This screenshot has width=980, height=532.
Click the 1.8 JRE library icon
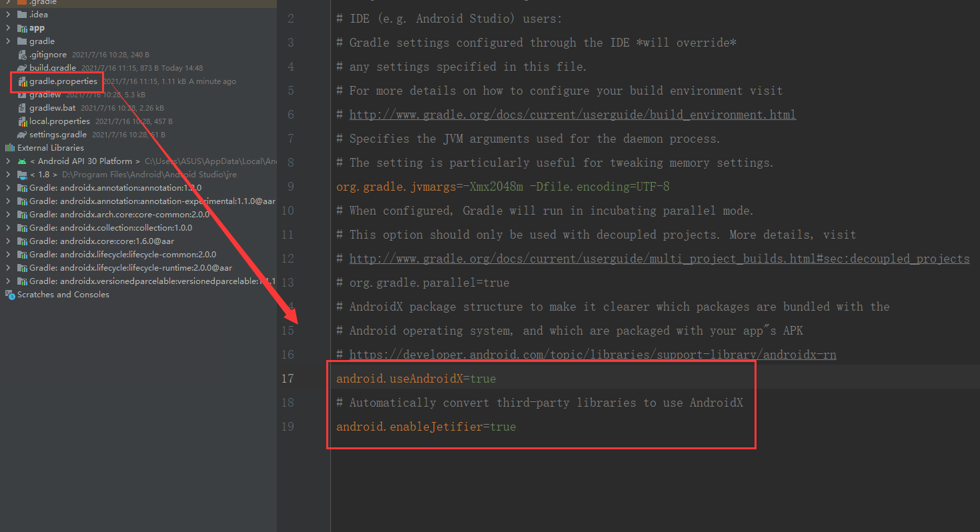click(x=22, y=174)
